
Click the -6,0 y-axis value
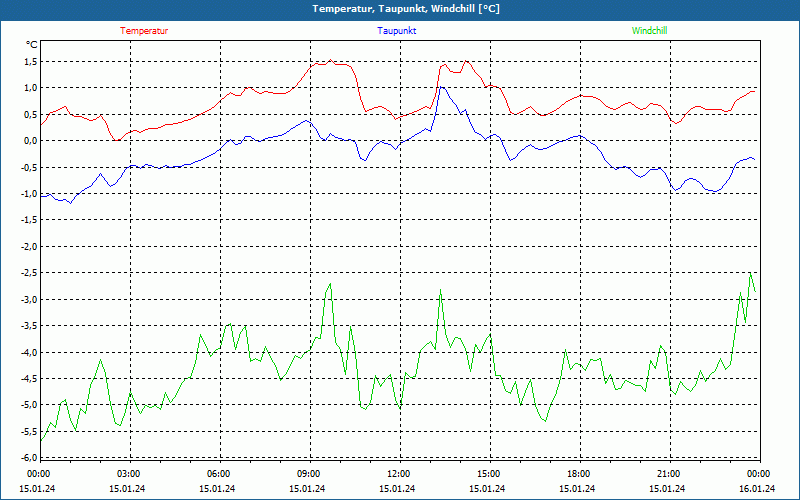pos(29,457)
